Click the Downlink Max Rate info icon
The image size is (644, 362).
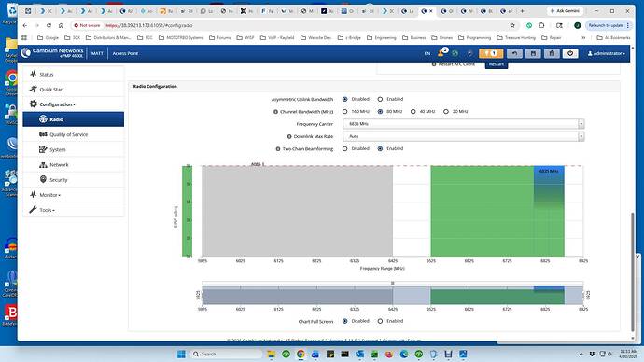(289, 136)
